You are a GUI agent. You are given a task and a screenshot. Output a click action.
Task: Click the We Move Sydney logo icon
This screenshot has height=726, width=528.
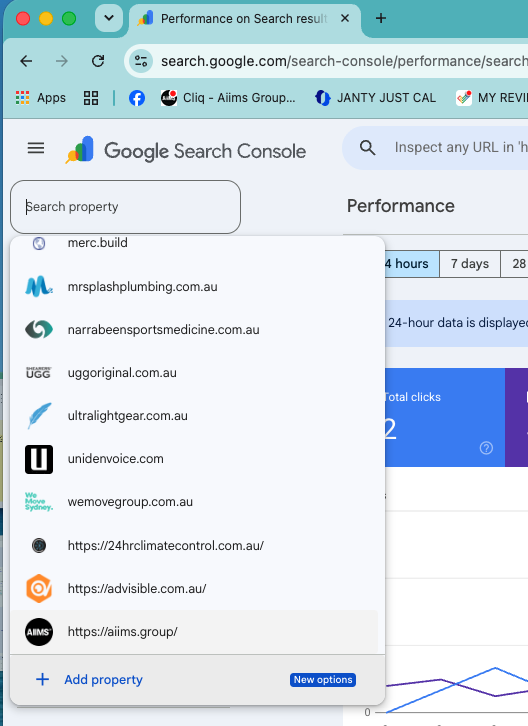tap(39, 501)
